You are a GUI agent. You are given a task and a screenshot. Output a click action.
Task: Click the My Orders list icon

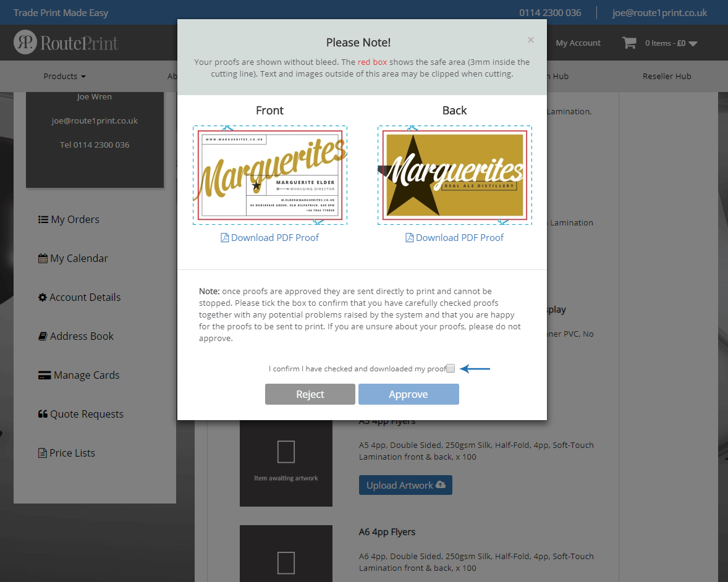tap(43, 219)
